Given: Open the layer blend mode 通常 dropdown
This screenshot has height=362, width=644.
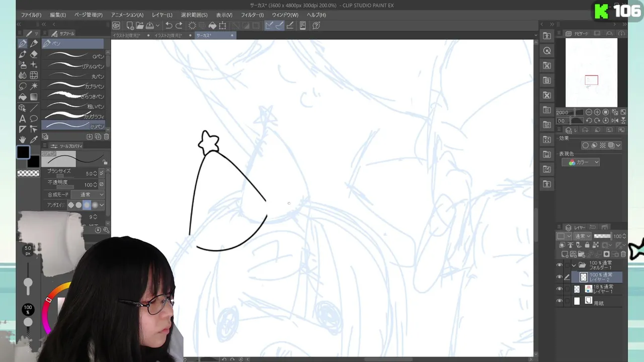Looking at the screenshot, I should (x=583, y=236).
